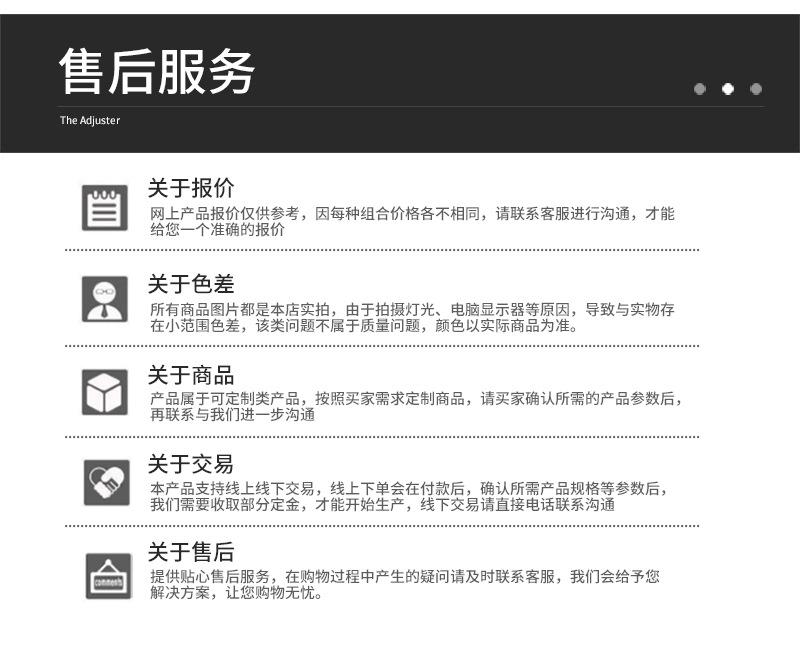Click the line starting 本产品支持线上线下交易

click(409, 488)
